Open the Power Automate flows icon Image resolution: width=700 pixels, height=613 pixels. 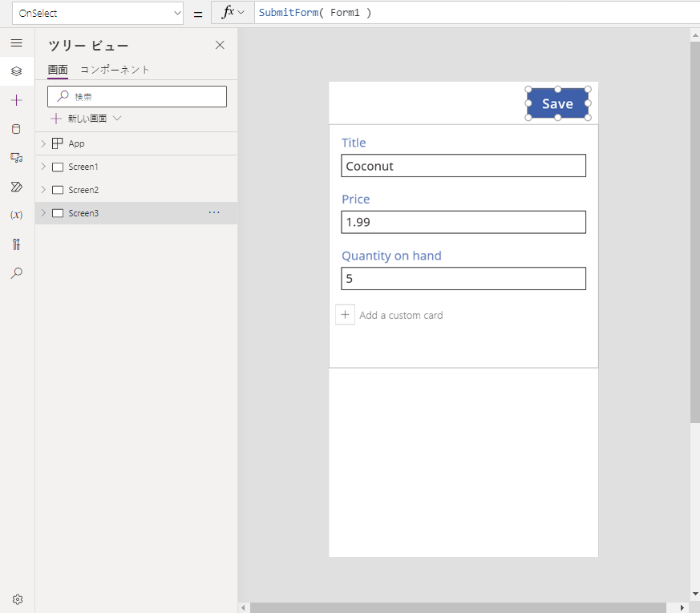17,187
